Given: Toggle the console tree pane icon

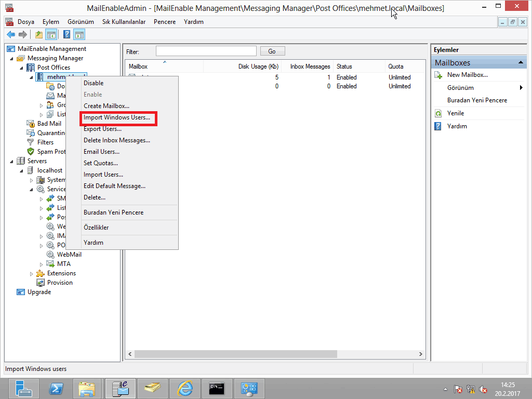Looking at the screenshot, I should click(51, 34).
